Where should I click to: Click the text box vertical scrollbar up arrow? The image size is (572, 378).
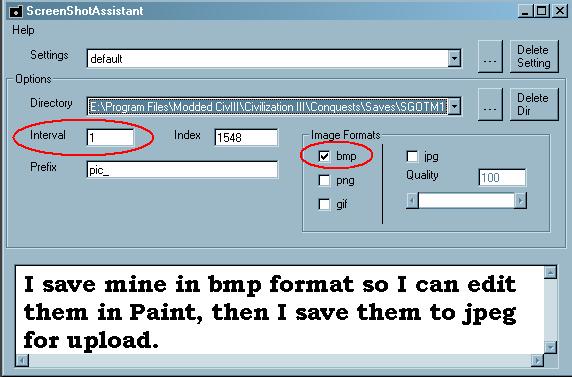coord(550,272)
